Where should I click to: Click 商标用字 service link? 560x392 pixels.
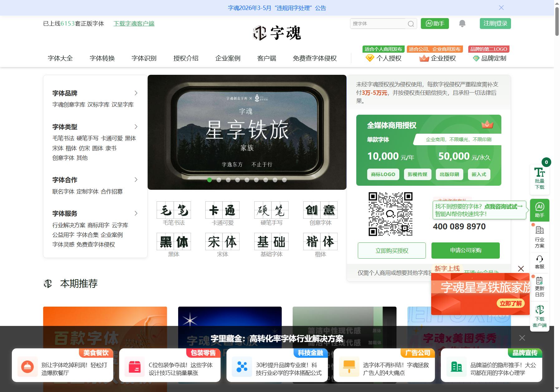(x=98, y=225)
